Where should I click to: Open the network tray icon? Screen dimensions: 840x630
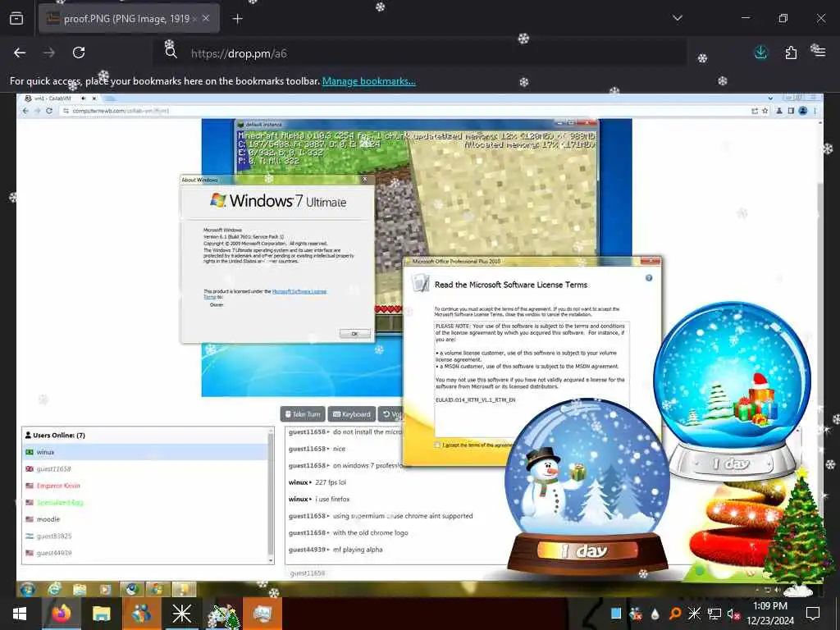(x=714, y=614)
